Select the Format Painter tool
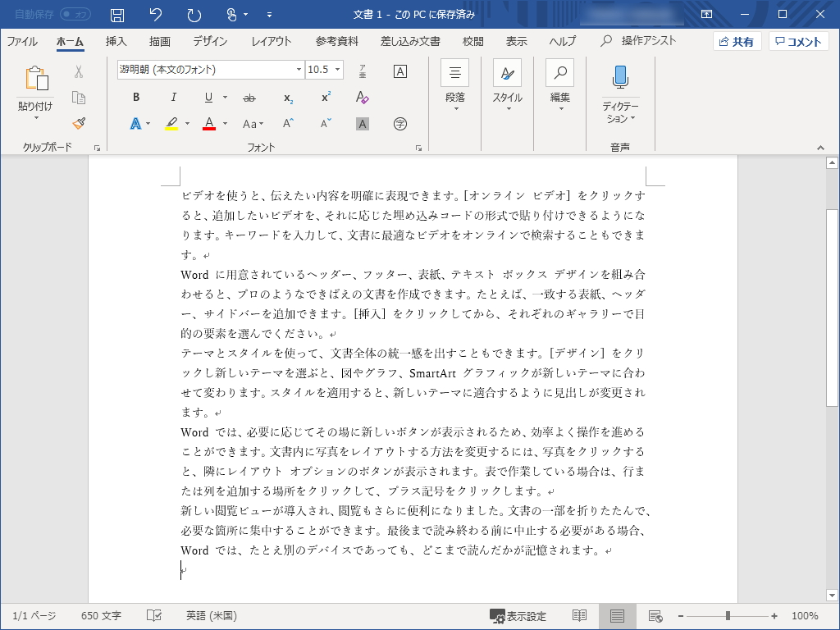The image size is (840, 630). (78, 123)
